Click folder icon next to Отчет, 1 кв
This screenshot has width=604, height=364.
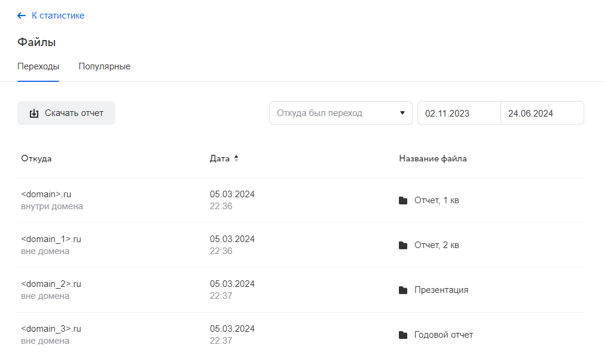(x=403, y=200)
